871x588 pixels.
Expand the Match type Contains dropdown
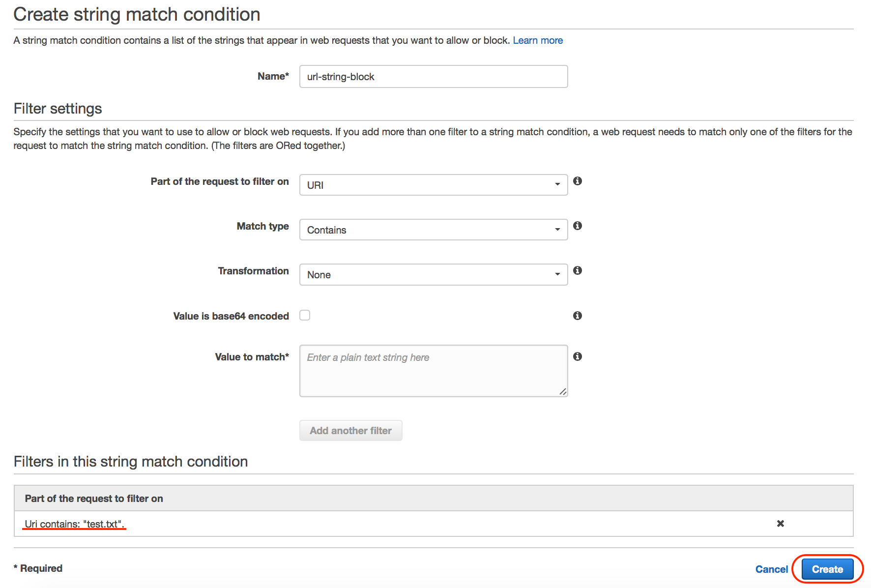433,230
